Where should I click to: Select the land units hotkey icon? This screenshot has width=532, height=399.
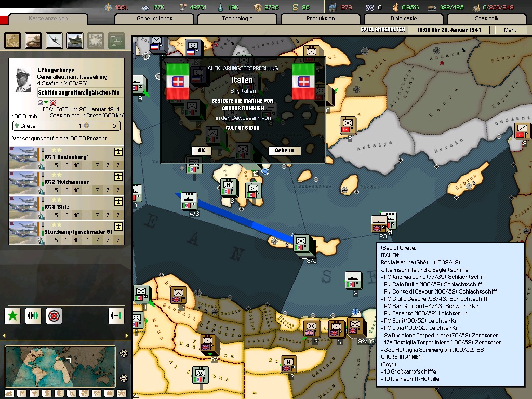[34, 40]
